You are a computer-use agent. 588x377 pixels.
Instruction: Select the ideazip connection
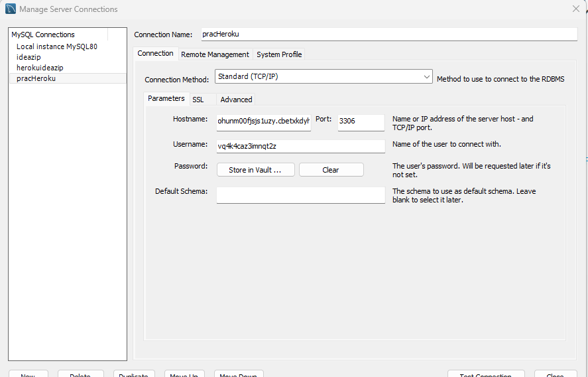[x=29, y=57]
